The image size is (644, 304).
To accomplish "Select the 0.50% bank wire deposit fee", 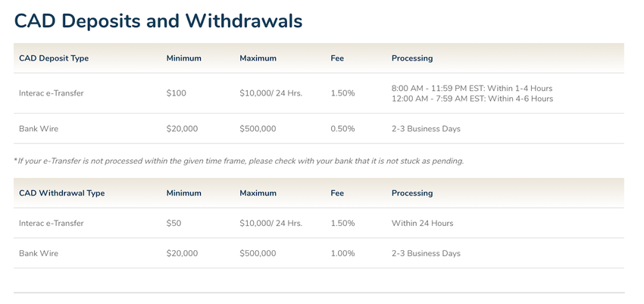I will point(342,129).
